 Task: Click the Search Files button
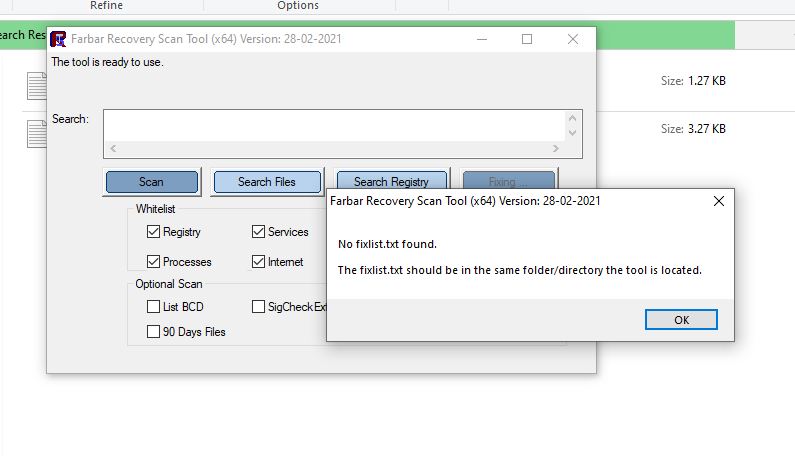tap(267, 182)
